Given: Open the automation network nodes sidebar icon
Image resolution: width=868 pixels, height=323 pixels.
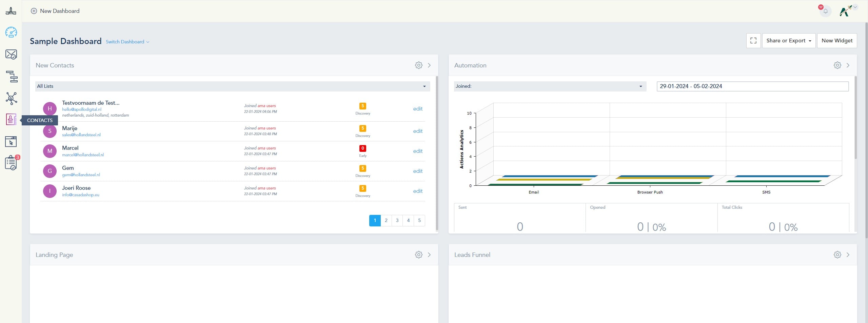Looking at the screenshot, I should click(11, 98).
